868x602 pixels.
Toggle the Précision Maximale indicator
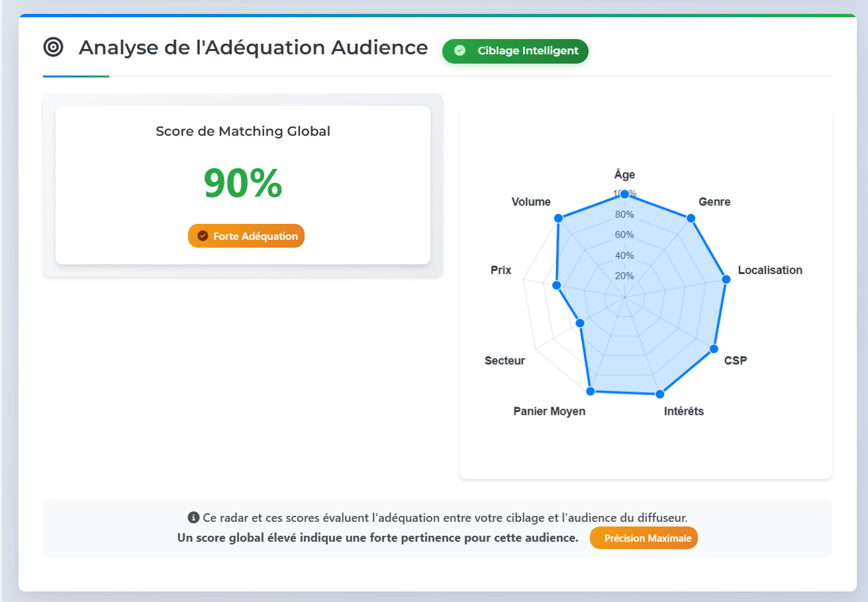(644, 538)
